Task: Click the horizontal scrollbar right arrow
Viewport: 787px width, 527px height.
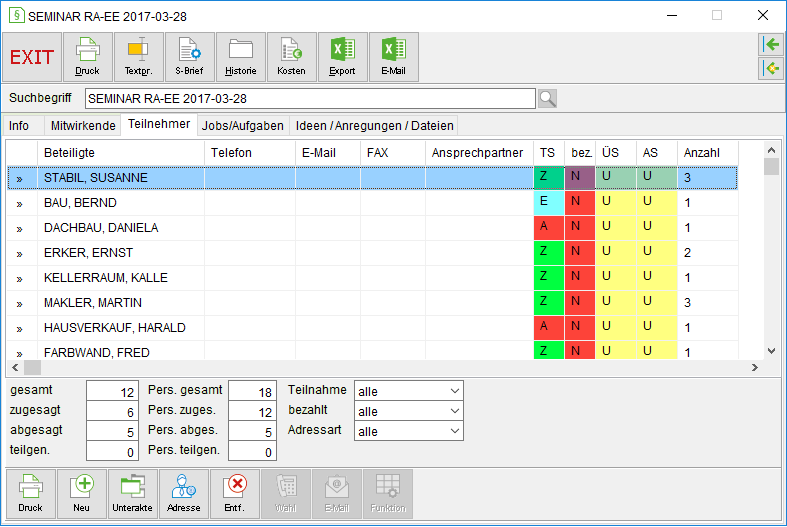Action: [x=754, y=368]
